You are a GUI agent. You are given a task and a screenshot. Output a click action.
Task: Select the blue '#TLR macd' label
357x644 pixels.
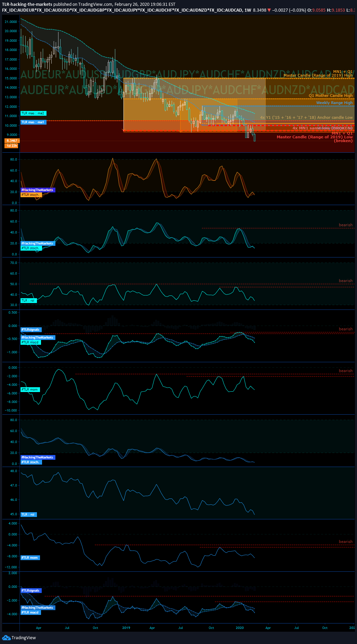(31, 613)
